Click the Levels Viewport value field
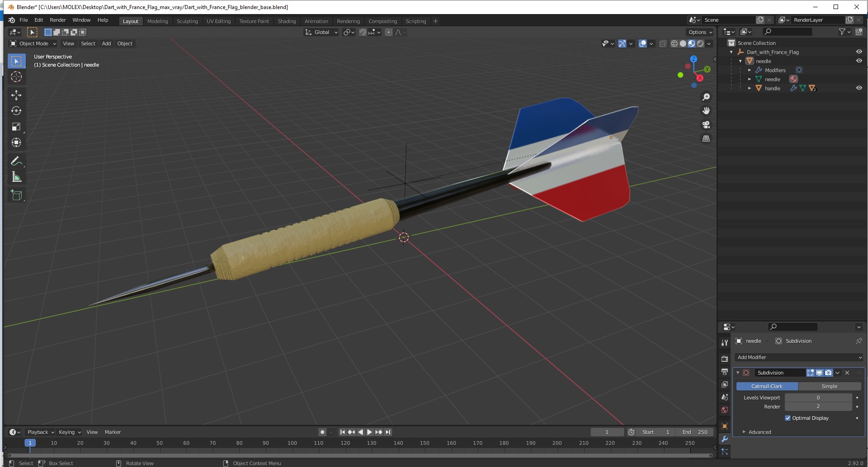 819,398
